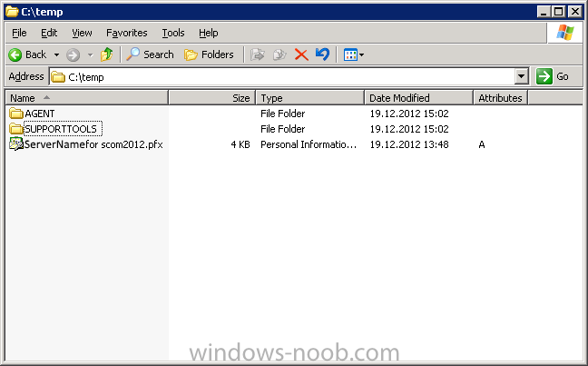Sort by Name column header

point(86,98)
